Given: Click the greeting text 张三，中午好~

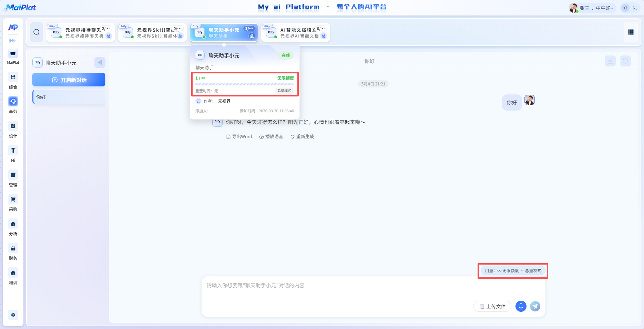Looking at the screenshot, I should [x=596, y=8].
